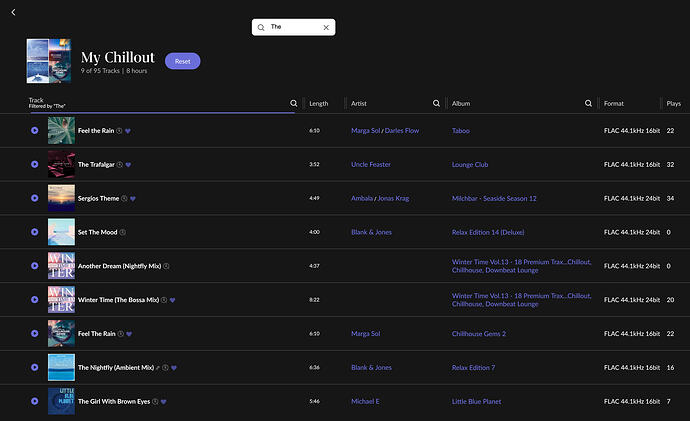Open the Track column search icon
Image resolution: width=690 pixels, height=421 pixels.
point(293,103)
